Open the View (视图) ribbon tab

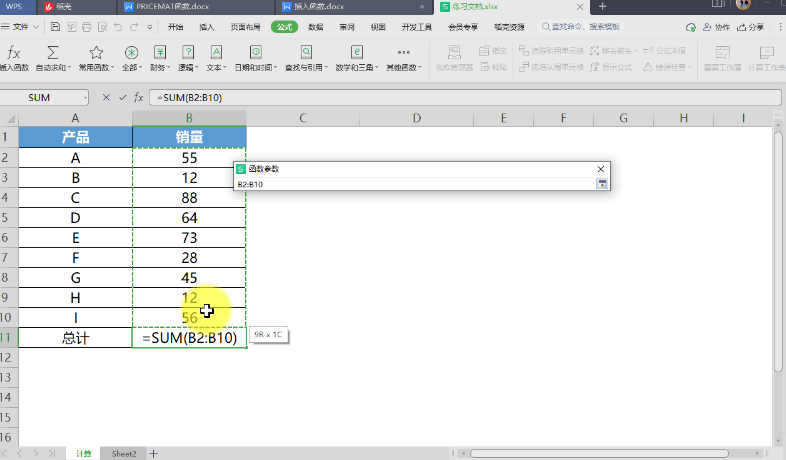(x=378, y=27)
